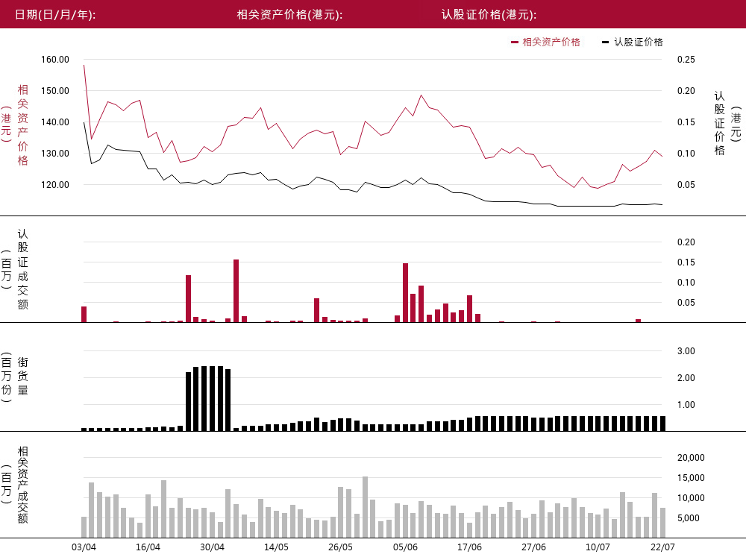Click the red 相关资产价格 legend swatch
The width and height of the screenshot is (746, 560).
pos(514,43)
